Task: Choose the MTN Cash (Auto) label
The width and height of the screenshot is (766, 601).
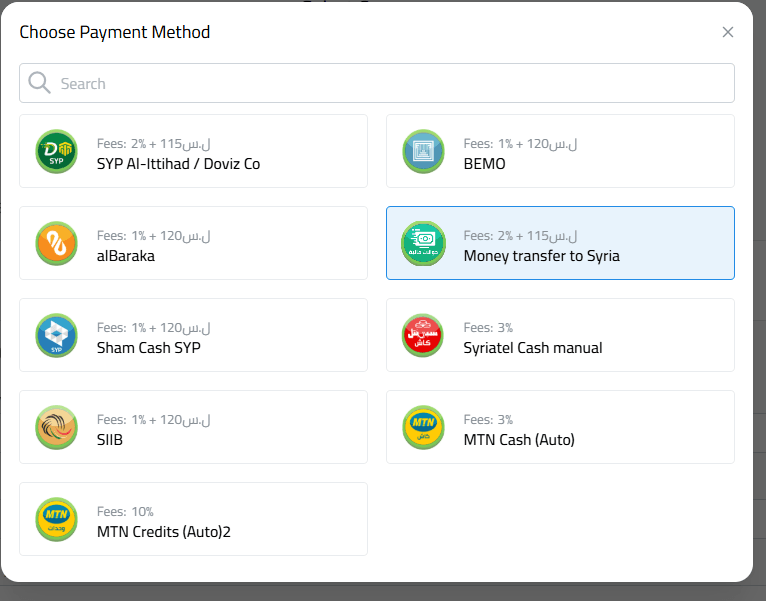Action: pyautogui.click(x=519, y=440)
